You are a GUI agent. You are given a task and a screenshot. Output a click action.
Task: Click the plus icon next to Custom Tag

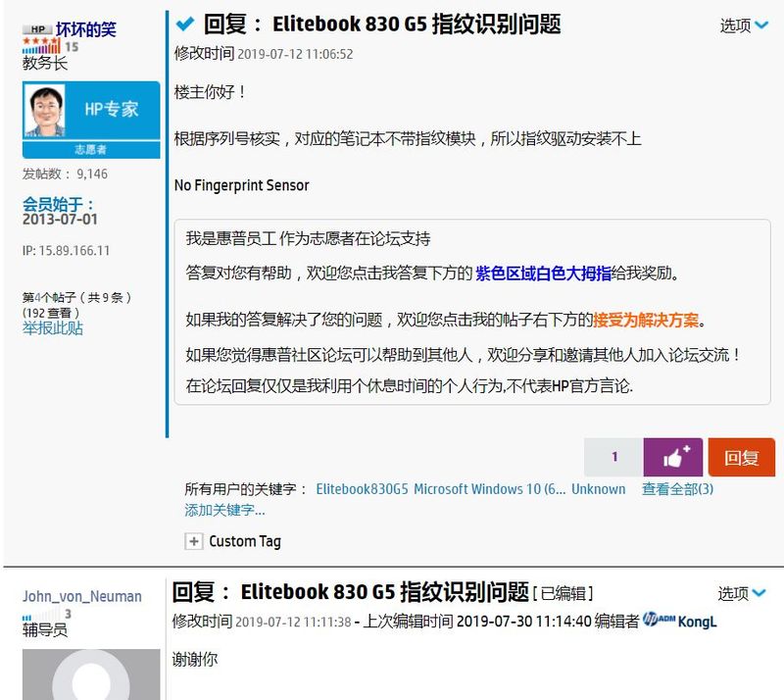[x=193, y=541]
